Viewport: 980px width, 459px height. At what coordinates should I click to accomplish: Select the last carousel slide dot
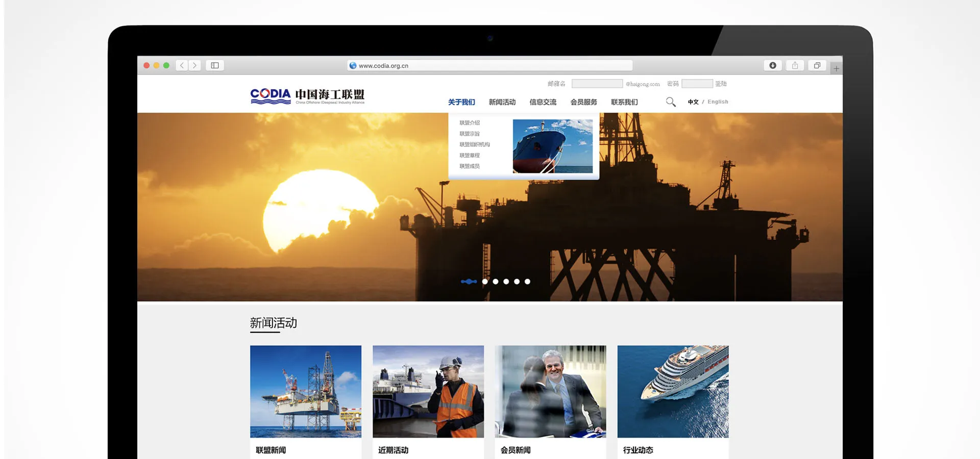click(x=527, y=282)
